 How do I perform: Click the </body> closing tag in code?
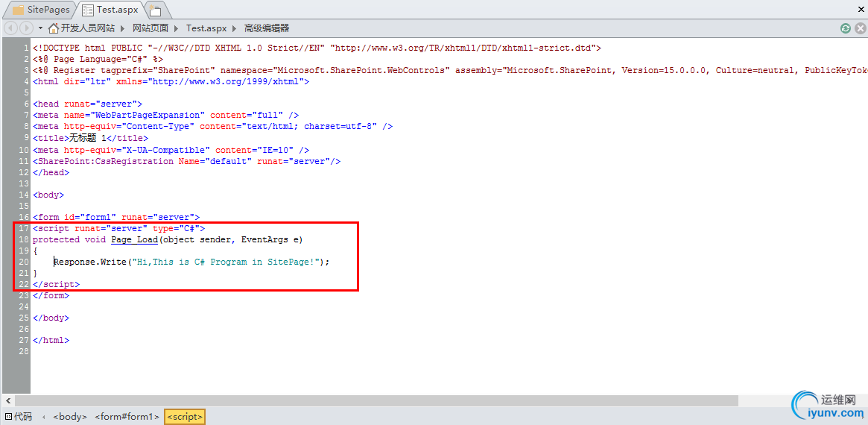click(51, 318)
